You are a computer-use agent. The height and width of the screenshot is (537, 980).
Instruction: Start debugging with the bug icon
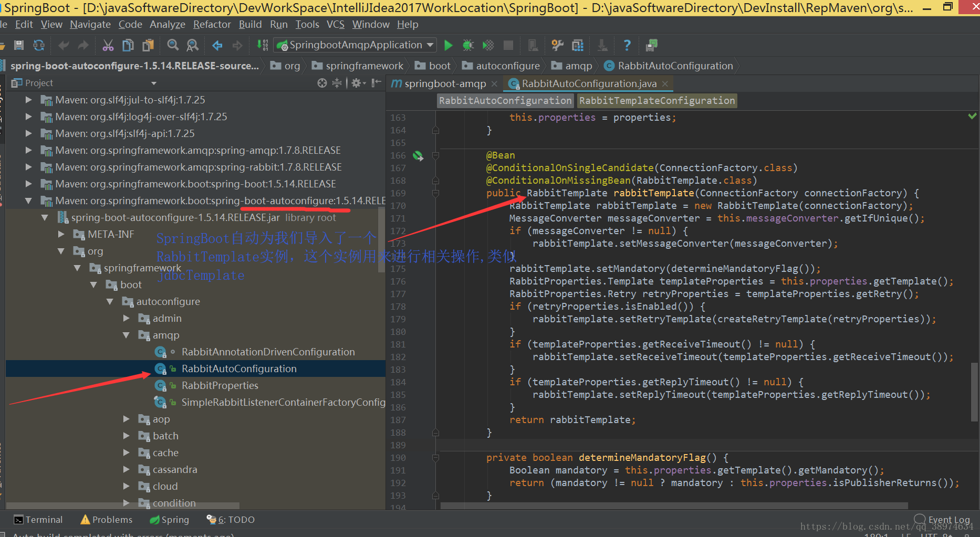click(467, 45)
